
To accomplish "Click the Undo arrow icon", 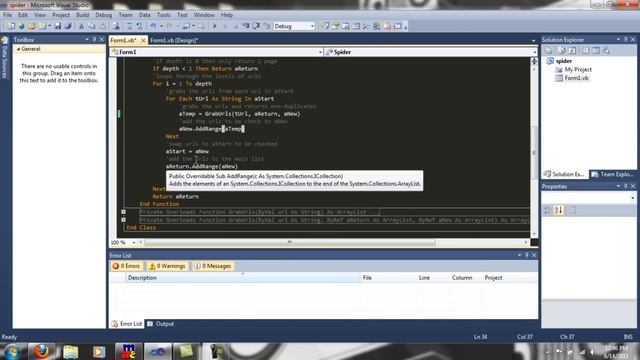I will click(153, 26).
